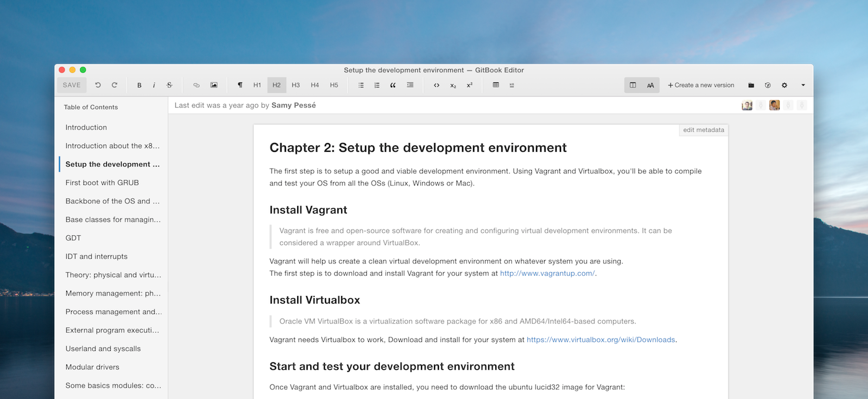Click the Table of Contents label
This screenshot has height=399, width=868.
[91, 107]
